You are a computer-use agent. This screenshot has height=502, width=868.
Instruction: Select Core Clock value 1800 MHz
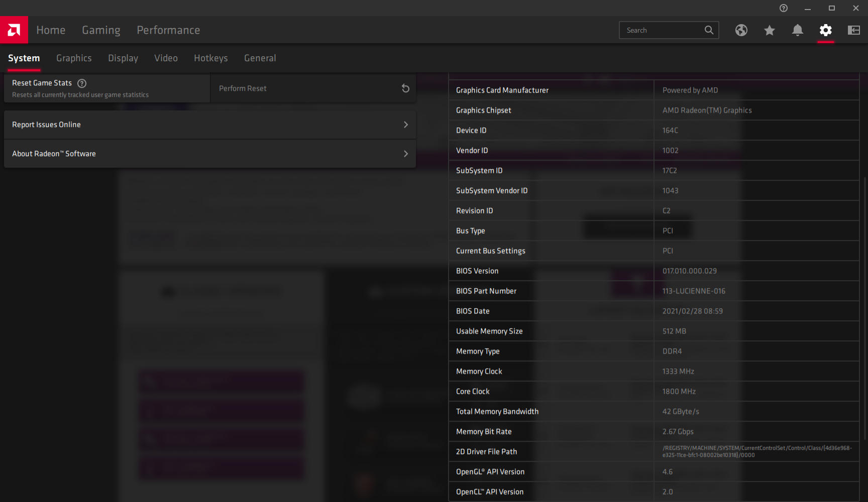click(679, 392)
